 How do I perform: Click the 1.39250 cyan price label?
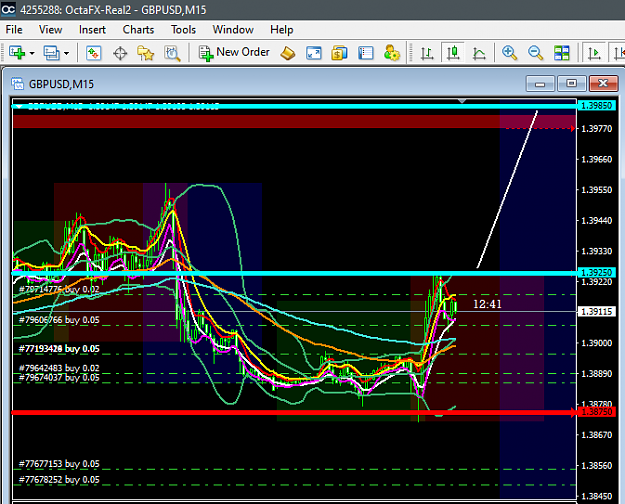[x=596, y=272]
